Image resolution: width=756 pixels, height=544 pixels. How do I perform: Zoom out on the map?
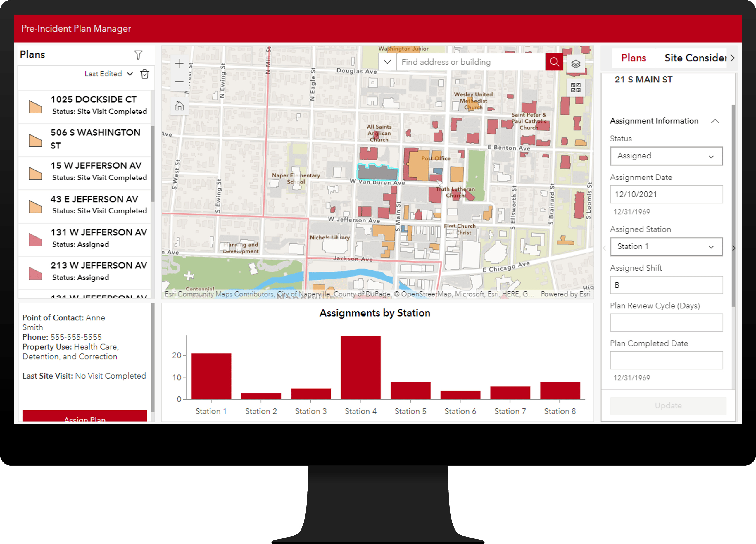pos(179,82)
